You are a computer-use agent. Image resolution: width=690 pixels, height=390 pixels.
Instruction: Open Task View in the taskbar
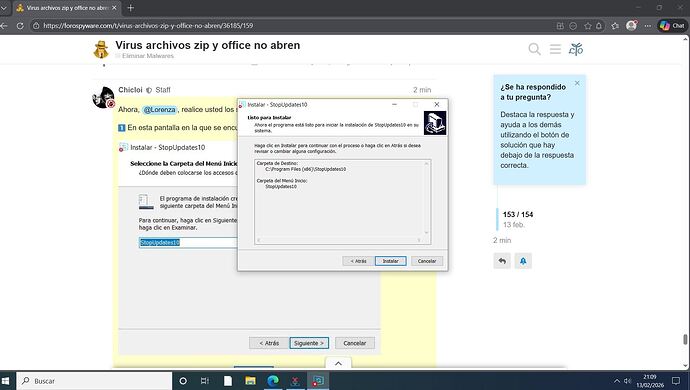tap(205, 381)
